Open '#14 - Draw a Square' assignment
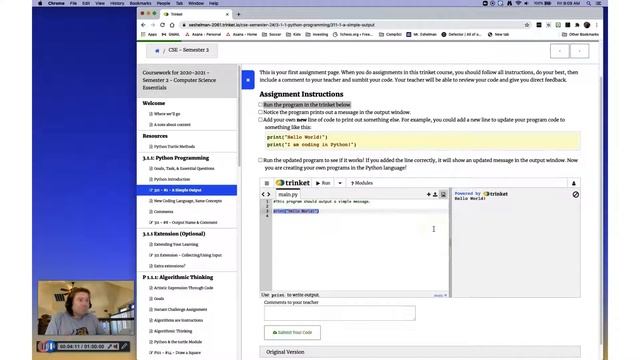The width and height of the screenshot is (640, 360). click(x=177, y=353)
